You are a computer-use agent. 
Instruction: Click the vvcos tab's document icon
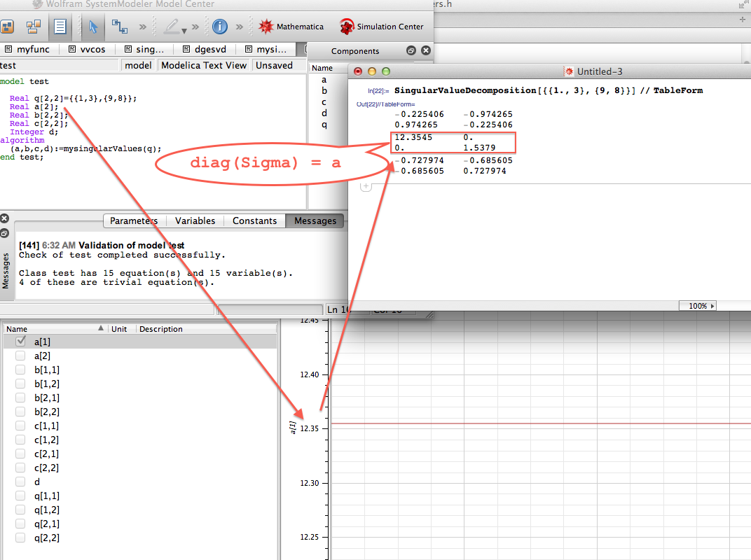pyautogui.click(x=72, y=49)
